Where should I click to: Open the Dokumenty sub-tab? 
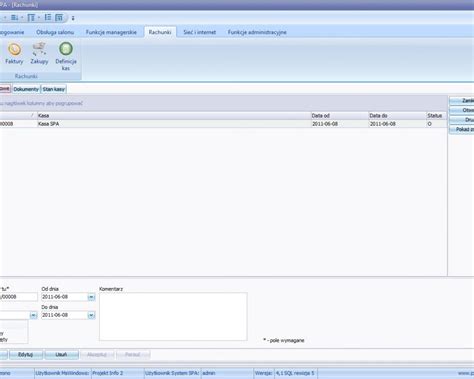coord(26,89)
